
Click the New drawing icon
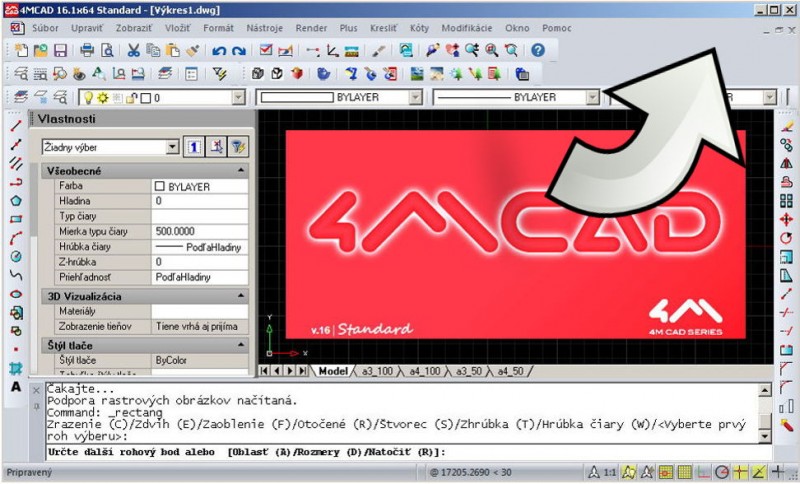[21, 50]
